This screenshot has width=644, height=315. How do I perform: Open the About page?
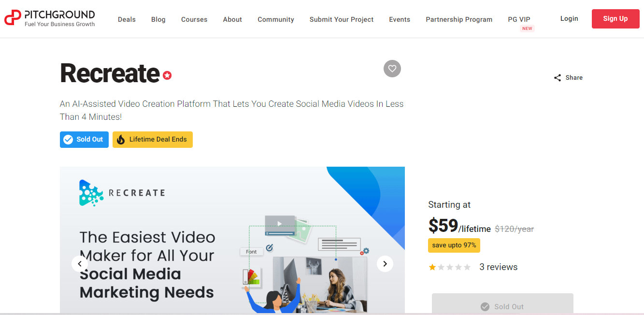232,19
